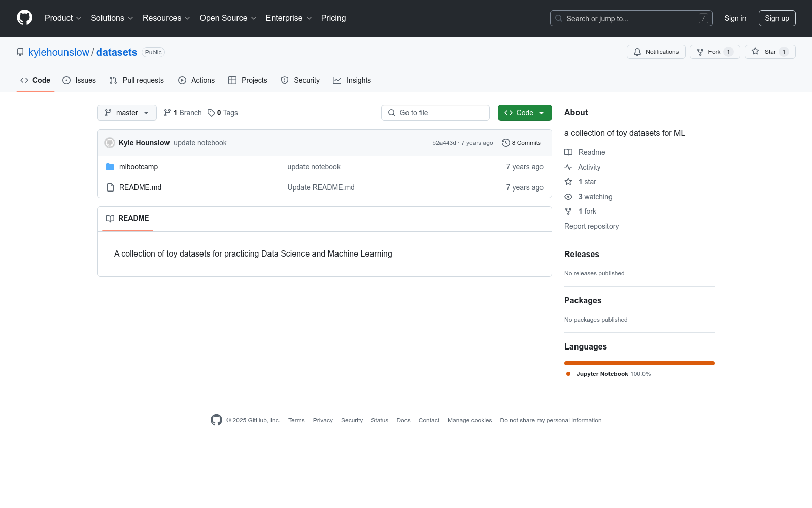Click the fork icon in Fork button
812x508 pixels.
coord(700,52)
